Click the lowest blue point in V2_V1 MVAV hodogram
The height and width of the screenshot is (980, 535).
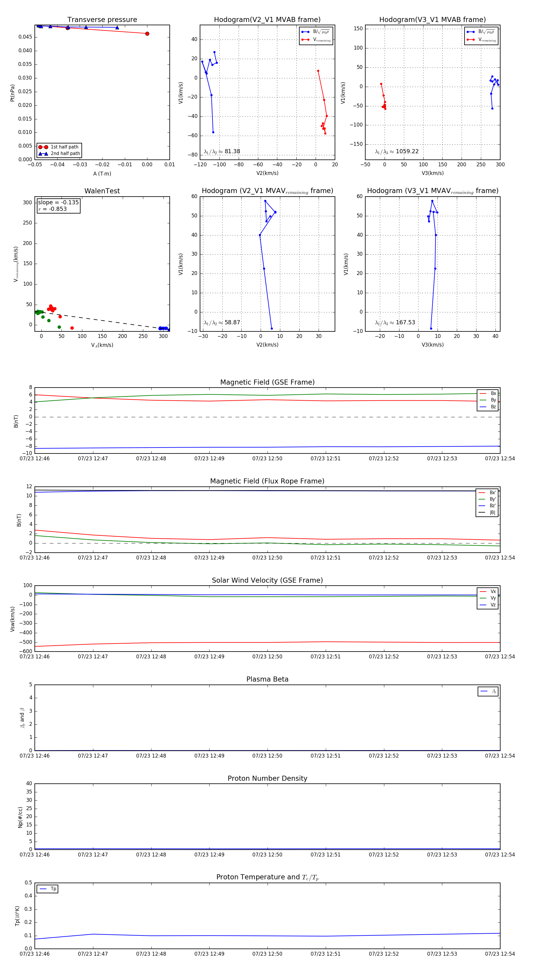point(271,329)
